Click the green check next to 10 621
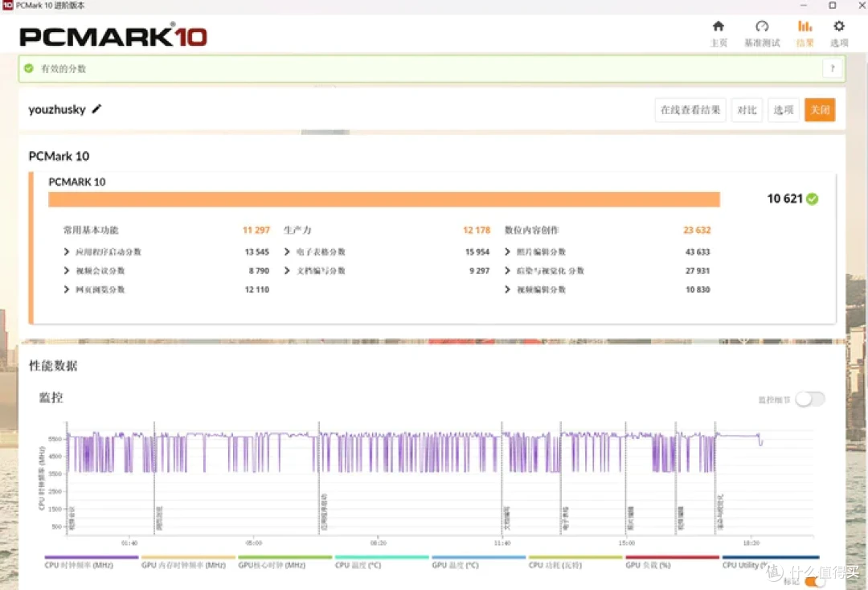868x590 pixels. [812, 199]
